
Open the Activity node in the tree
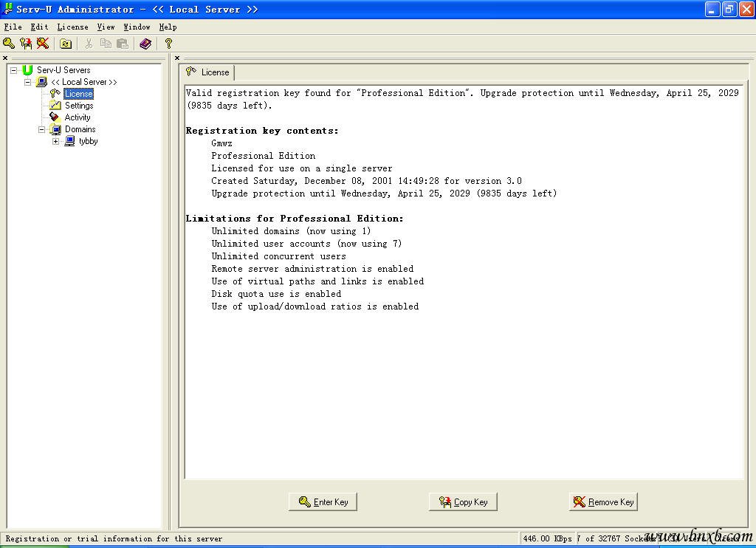[x=77, y=117]
